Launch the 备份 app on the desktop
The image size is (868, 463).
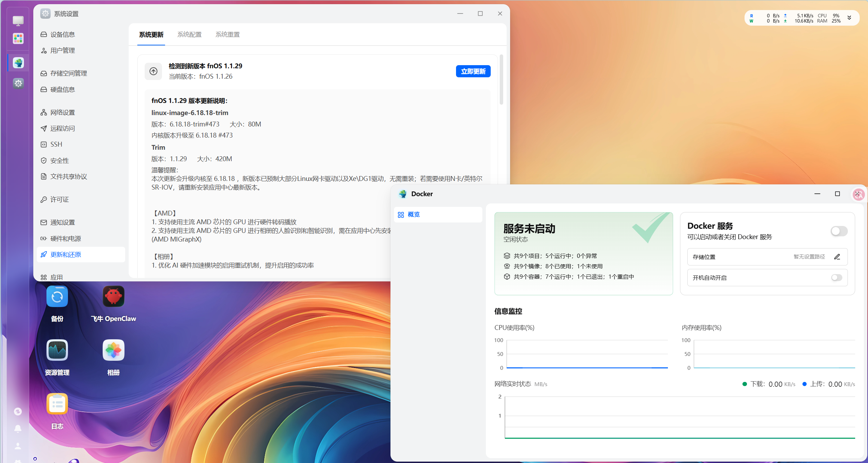point(57,297)
